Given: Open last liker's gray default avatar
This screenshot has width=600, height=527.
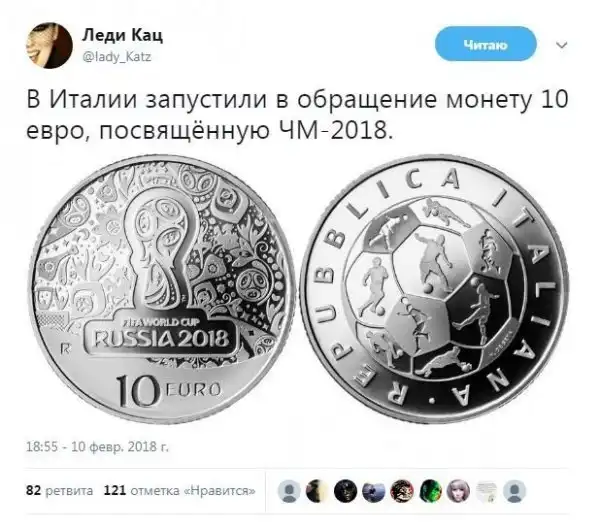Looking at the screenshot, I should [515, 491].
